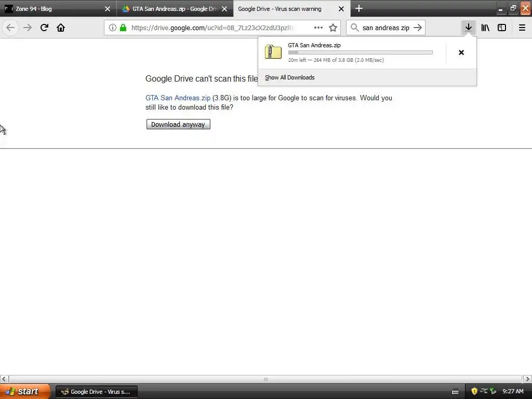Open the browser home page

(x=61, y=28)
